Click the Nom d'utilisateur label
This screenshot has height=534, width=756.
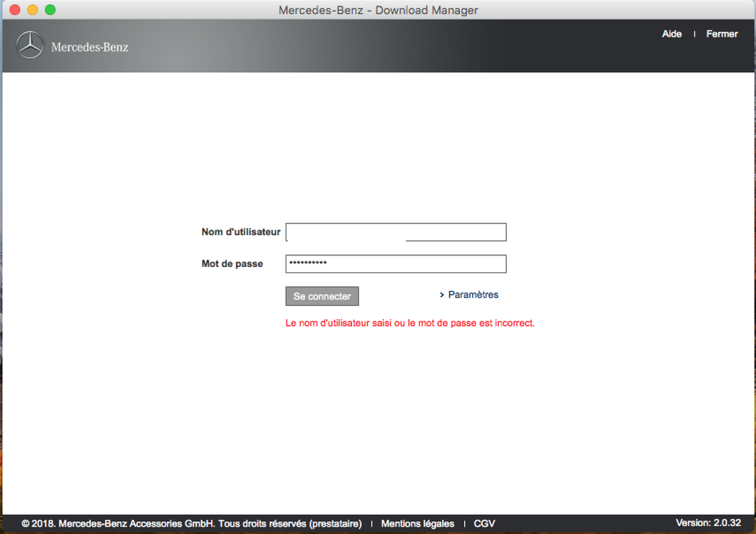coord(240,232)
